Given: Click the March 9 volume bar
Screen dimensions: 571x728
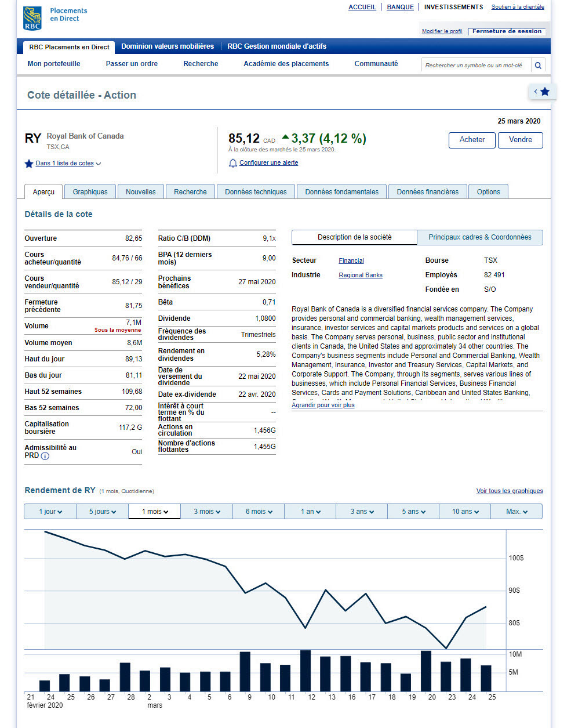Looking at the screenshot, I should (x=245, y=672).
